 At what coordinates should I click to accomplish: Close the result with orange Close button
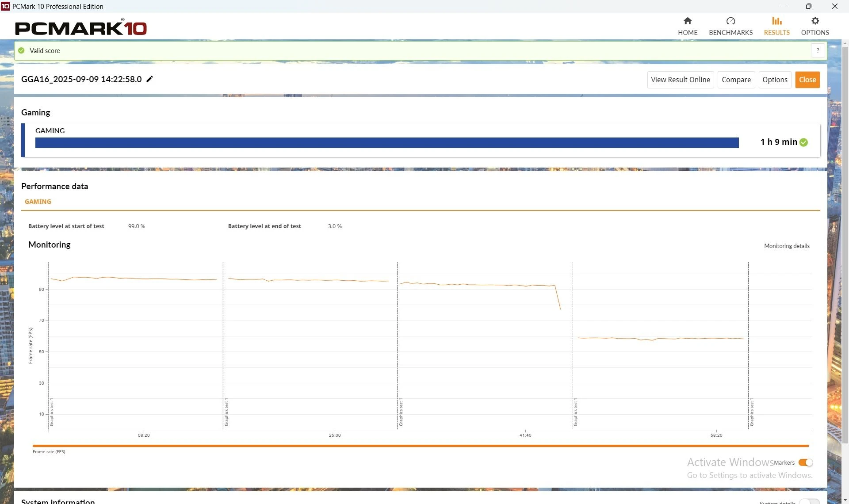807,80
